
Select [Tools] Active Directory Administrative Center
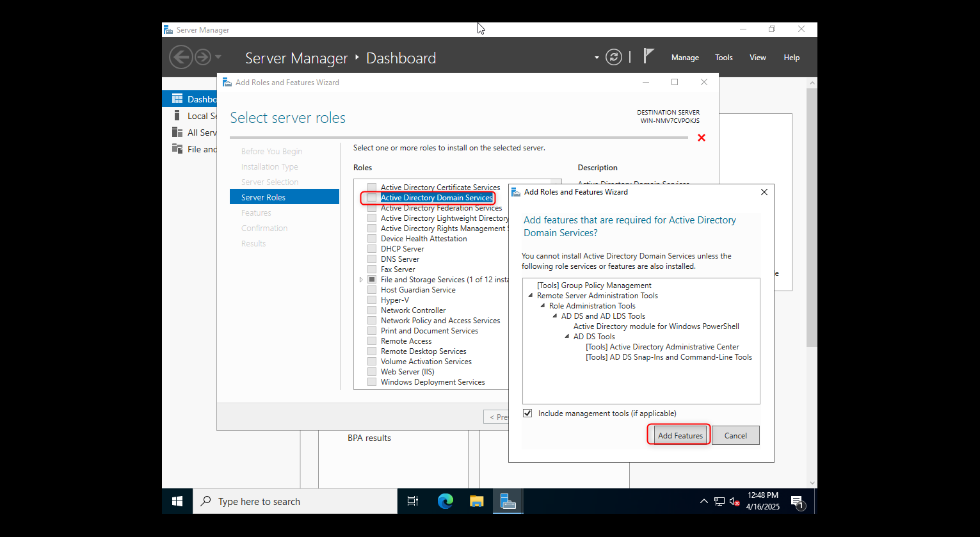tap(663, 347)
